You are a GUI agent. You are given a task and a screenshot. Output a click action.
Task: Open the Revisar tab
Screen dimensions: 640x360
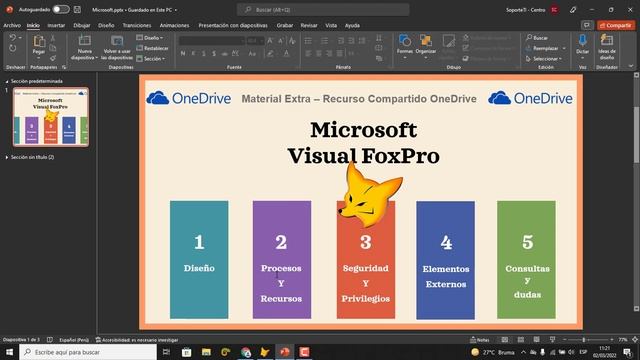click(x=309, y=25)
